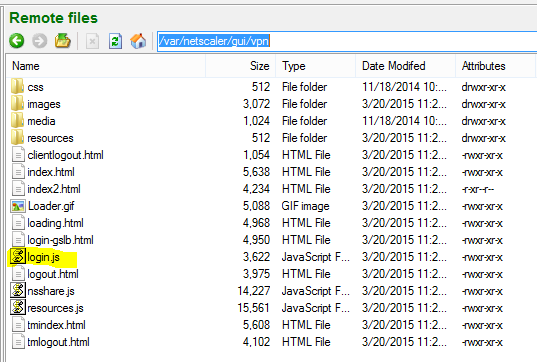The height and width of the screenshot is (362, 537).
Task: Go to the remote home directory
Action: click(138, 41)
